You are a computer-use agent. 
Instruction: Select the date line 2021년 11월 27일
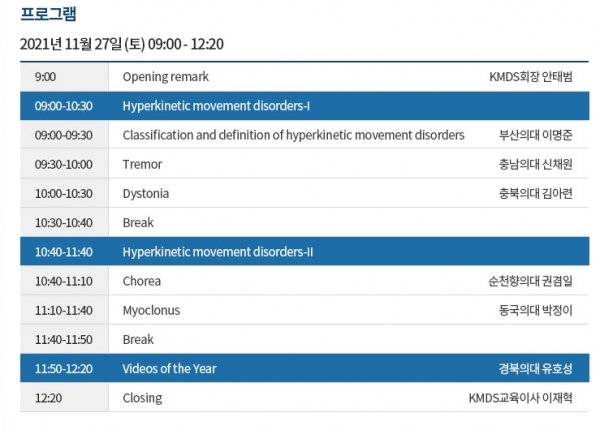(x=121, y=45)
